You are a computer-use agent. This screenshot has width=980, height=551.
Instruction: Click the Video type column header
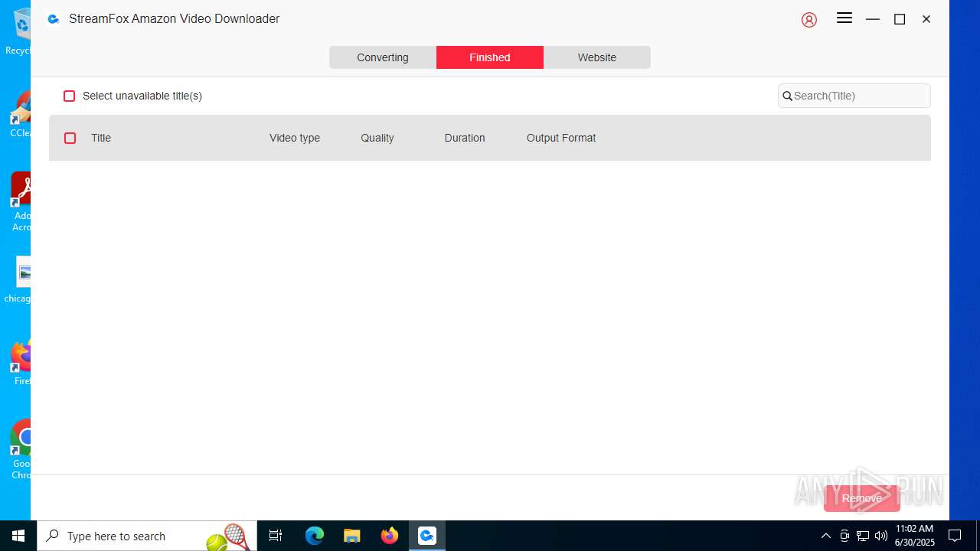pyautogui.click(x=295, y=138)
